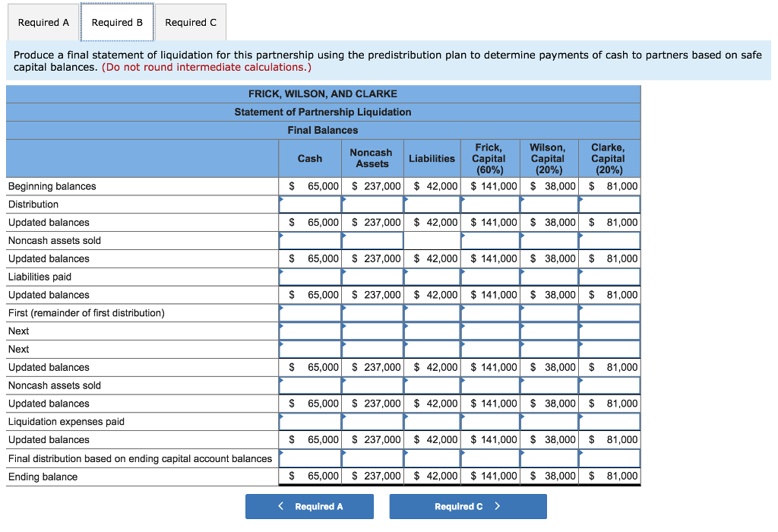Click Noncash Assets cell in Liquidation expenses paid row
Image resolution: width=778 pixels, height=532 pixels.
click(x=372, y=422)
